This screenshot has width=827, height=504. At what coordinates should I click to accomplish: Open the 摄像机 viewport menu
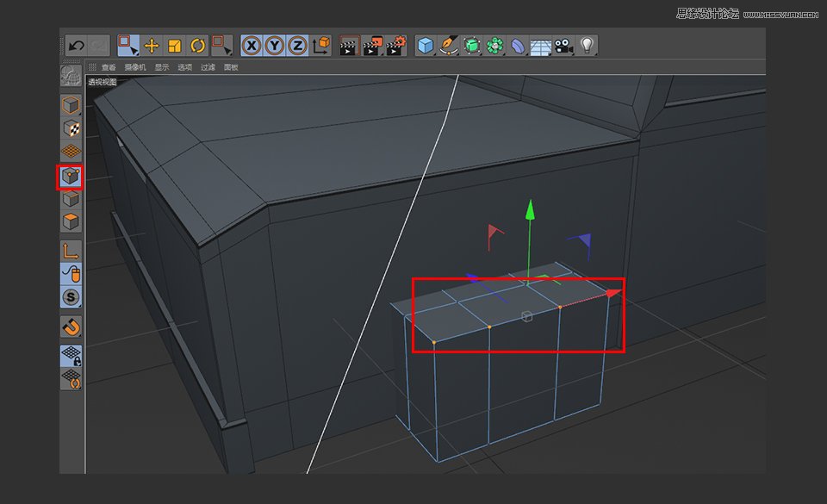135,67
